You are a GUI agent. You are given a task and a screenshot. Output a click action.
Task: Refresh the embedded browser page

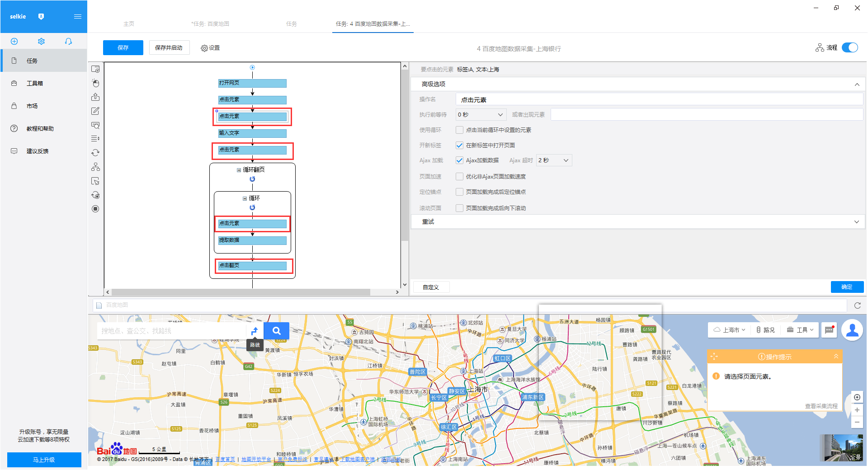point(857,305)
